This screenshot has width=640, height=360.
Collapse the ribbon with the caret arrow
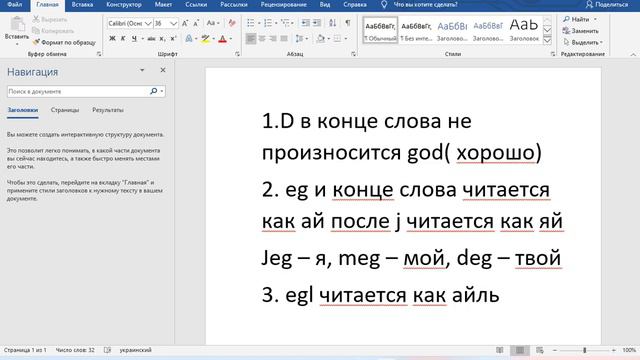[633, 54]
